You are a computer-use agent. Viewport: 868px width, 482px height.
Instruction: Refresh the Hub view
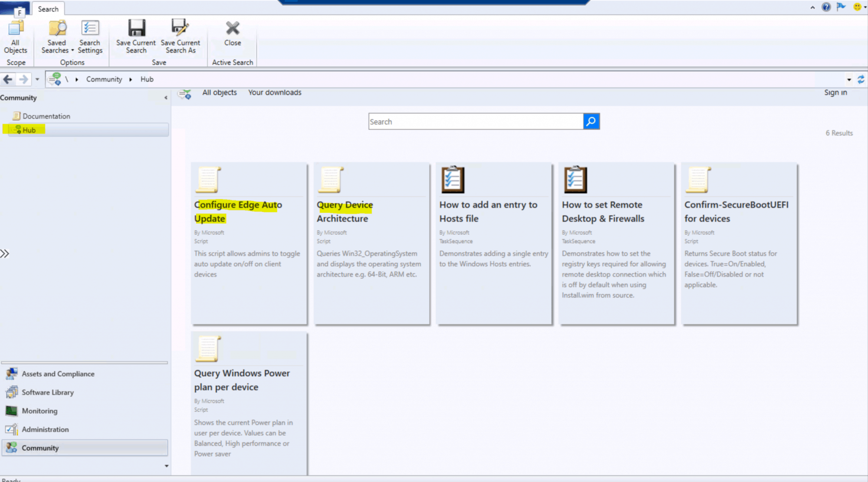pos(861,79)
